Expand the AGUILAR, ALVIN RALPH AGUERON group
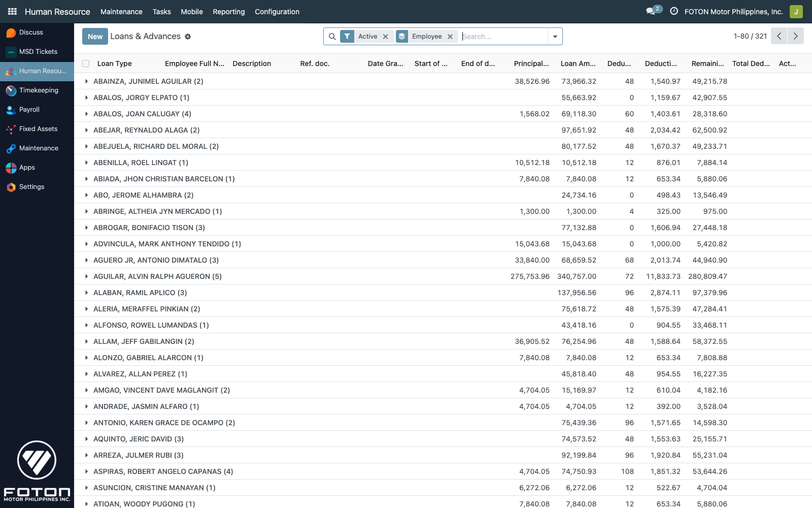Viewport: 812px width, 508px height. (87, 276)
